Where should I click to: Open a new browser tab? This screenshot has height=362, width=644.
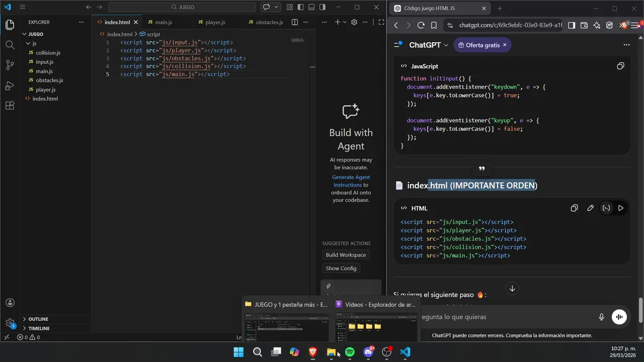tap(500, 9)
